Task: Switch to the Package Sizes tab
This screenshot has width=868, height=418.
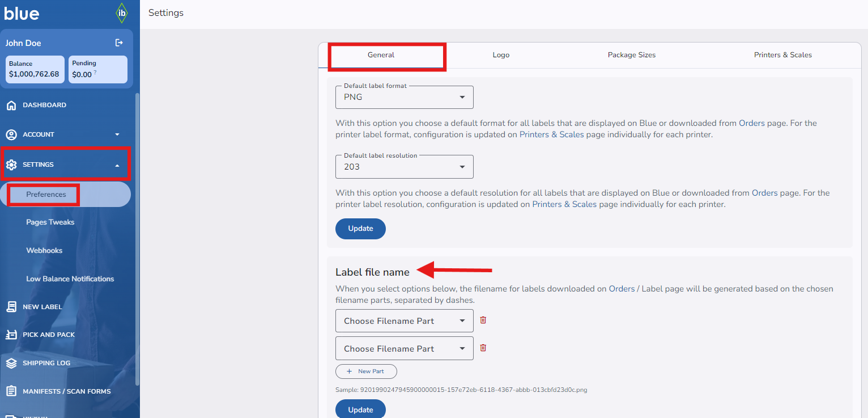Action: click(632, 55)
